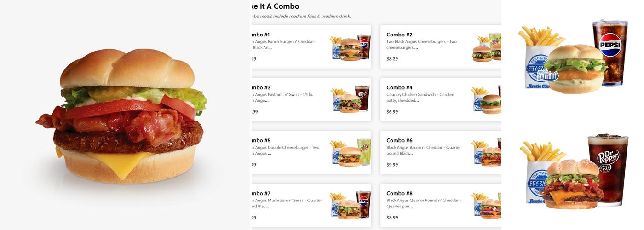Open the Country Chicken Sandwich description text
This screenshot has height=230, width=644.
pos(420,97)
